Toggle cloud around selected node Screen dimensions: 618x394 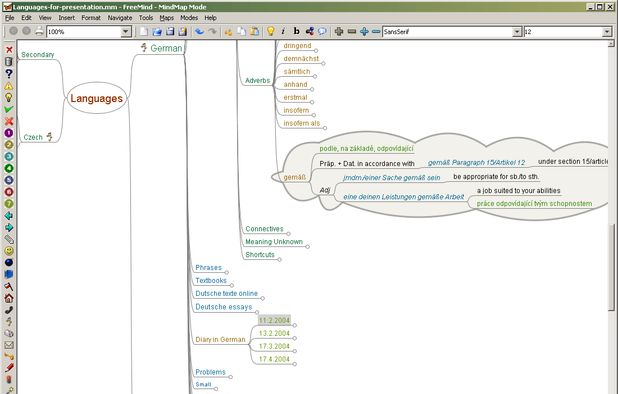(x=322, y=31)
